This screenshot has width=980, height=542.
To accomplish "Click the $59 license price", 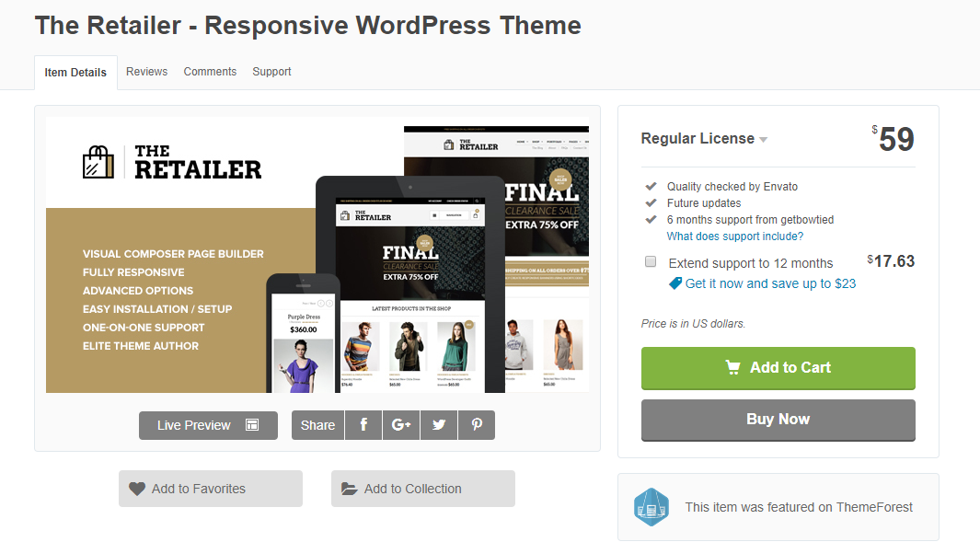I will (894, 139).
